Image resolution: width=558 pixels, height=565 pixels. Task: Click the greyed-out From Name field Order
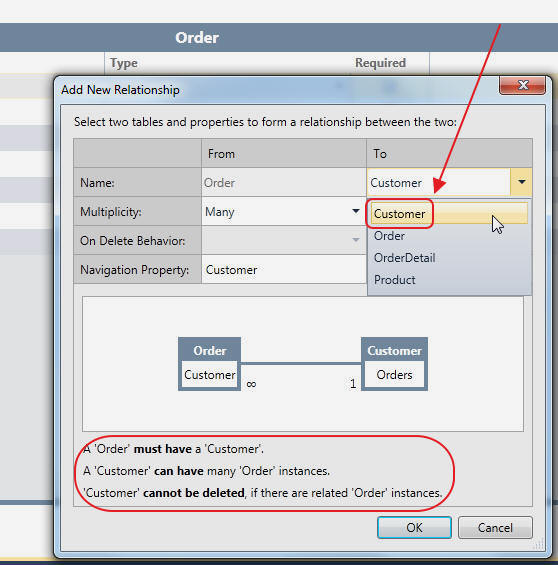[284, 182]
